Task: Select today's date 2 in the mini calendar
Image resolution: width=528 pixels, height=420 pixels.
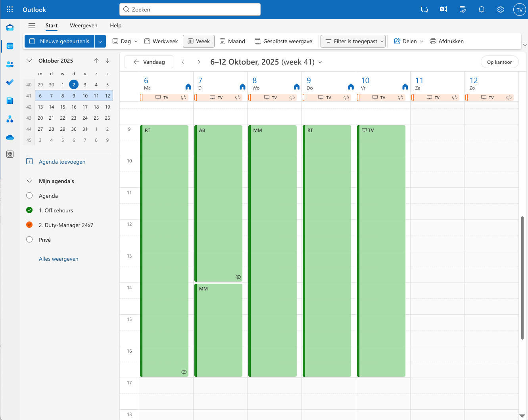Action: tap(73, 84)
